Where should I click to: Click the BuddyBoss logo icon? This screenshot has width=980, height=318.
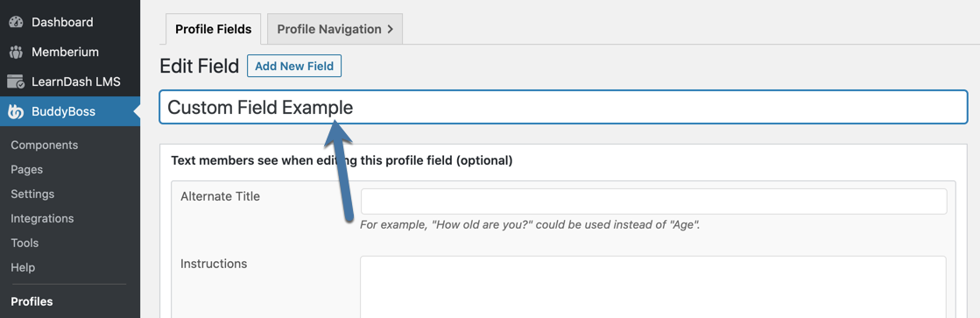point(16,112)
